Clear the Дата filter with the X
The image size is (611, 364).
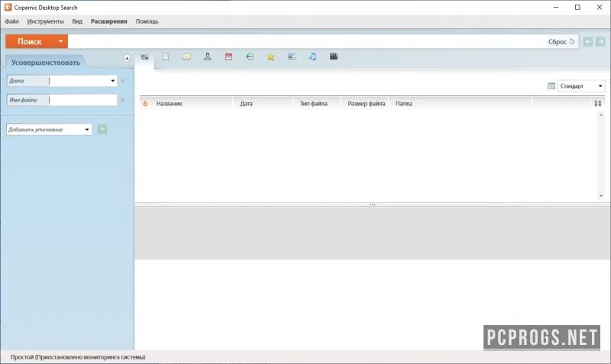point(122,81)
